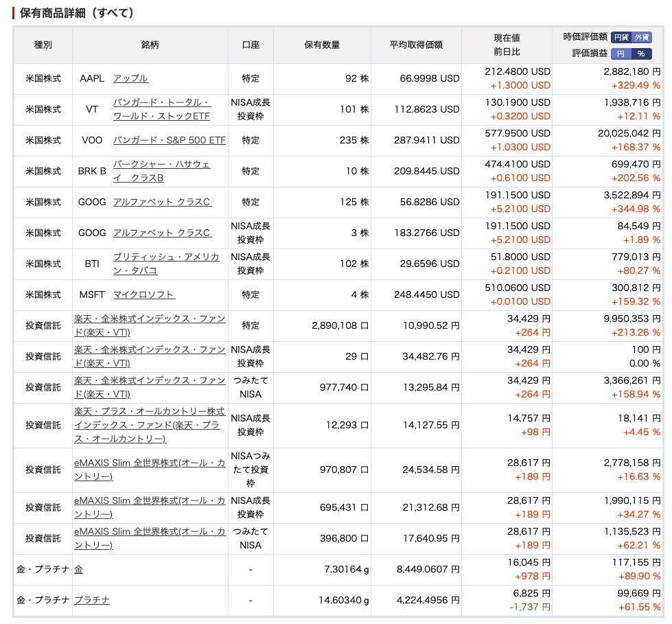Open 楽天・全米株式 fund link in 2,890,108 口 row
The image size is (672, 624).
(150, 325)
